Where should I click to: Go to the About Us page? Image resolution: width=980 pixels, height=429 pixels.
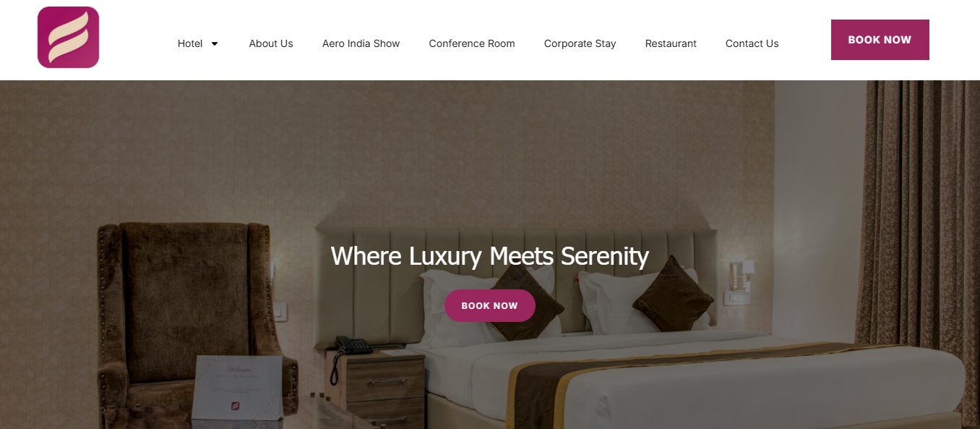pyautogui.click(x=271, y=43)
